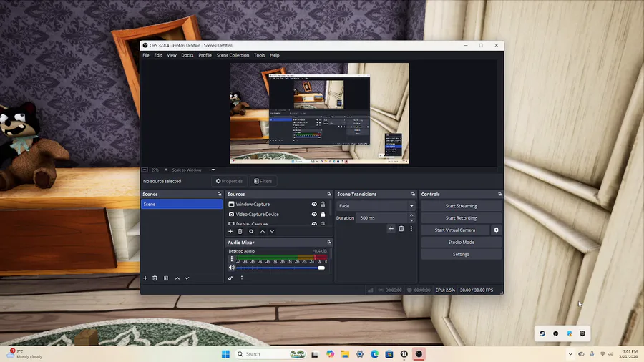Open Windows Start menu
644x362 pixels.
tap(225, 354)
